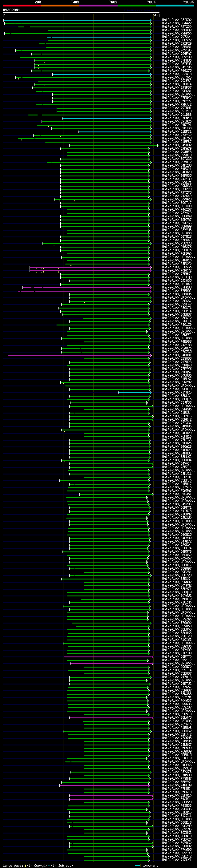Select hit label UniRef100_P70695
The height and width of the screenshot is (868, 197).
point(177,850)
